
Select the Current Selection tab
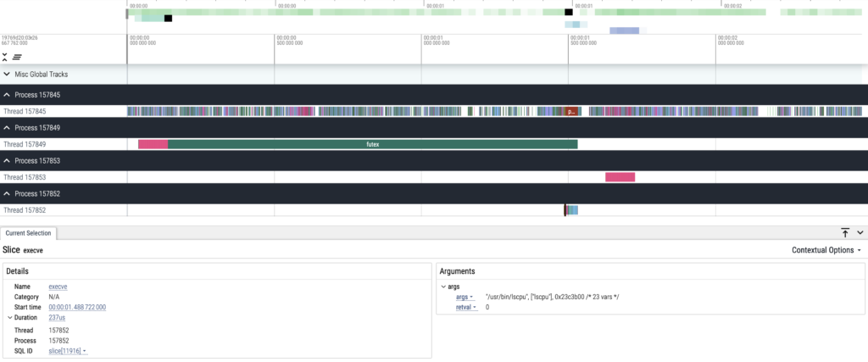[28, 233]
